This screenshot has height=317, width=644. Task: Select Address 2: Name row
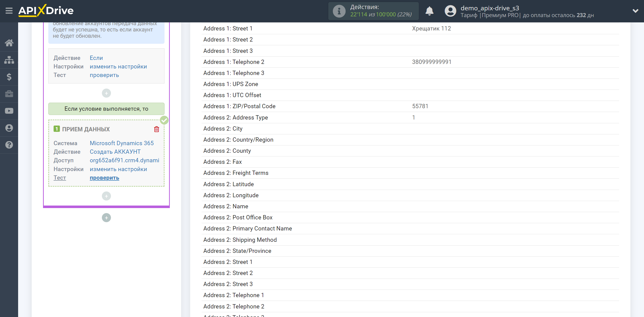tap(410, 206)
